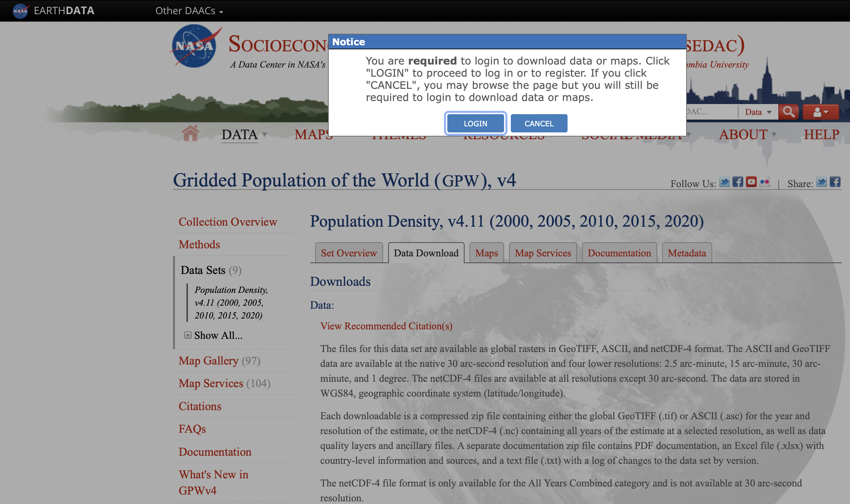Open the YouTube icon link

(751, 182)
